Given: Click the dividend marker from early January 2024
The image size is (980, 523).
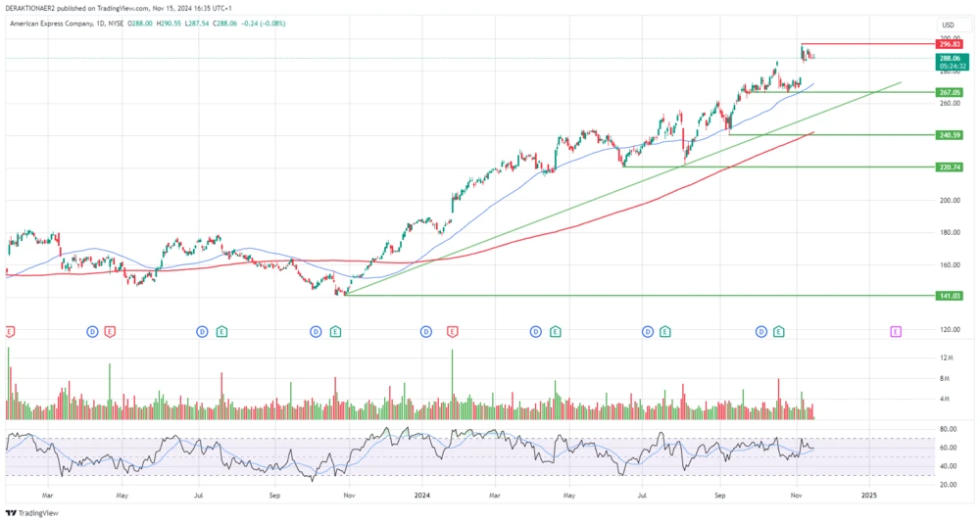Looking at the screenshot, I should 426,332.
